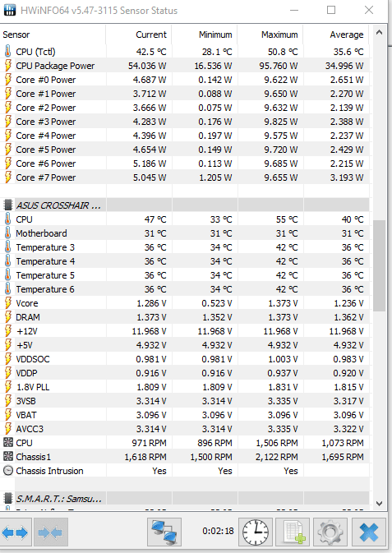The height and width of the screenshot is (553, 392).
Task: Click the CPU fan icon
Action: [x=7, y=443]
